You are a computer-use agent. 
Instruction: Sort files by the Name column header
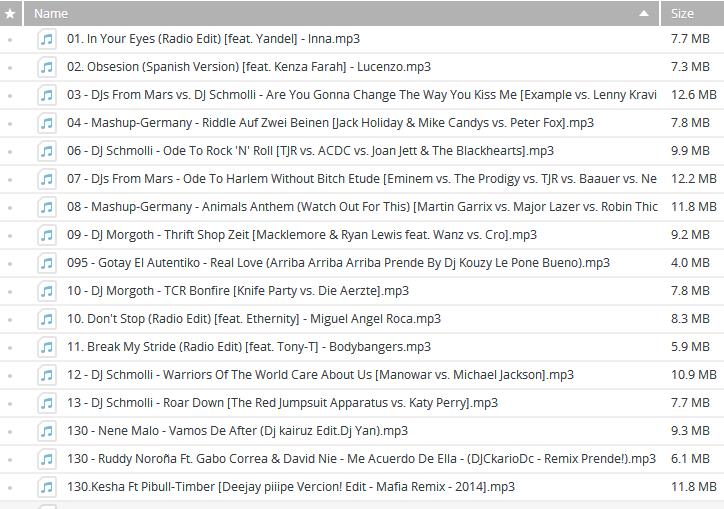point(52,14)
